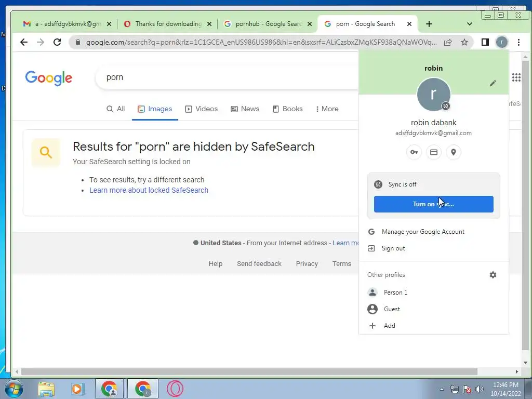Switch to Person 1 profile

[x=434, y=292]
